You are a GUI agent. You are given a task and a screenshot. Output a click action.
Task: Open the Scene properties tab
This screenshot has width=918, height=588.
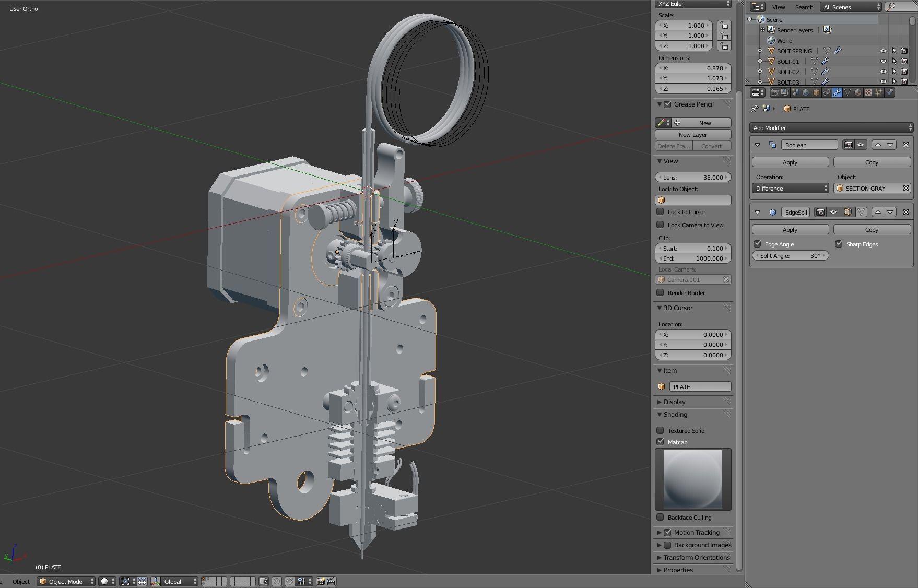pyautogui.click(x=795, y=92)
